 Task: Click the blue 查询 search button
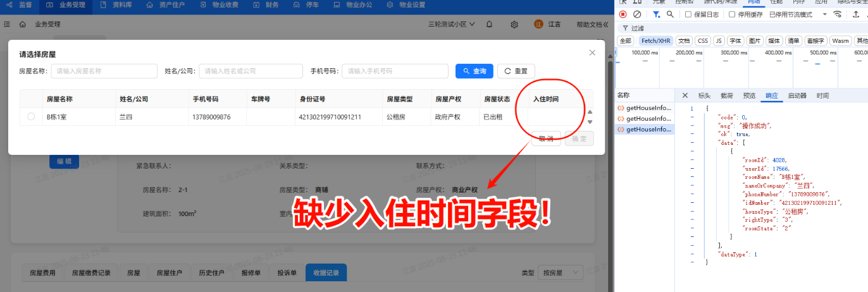click(474, 71)
